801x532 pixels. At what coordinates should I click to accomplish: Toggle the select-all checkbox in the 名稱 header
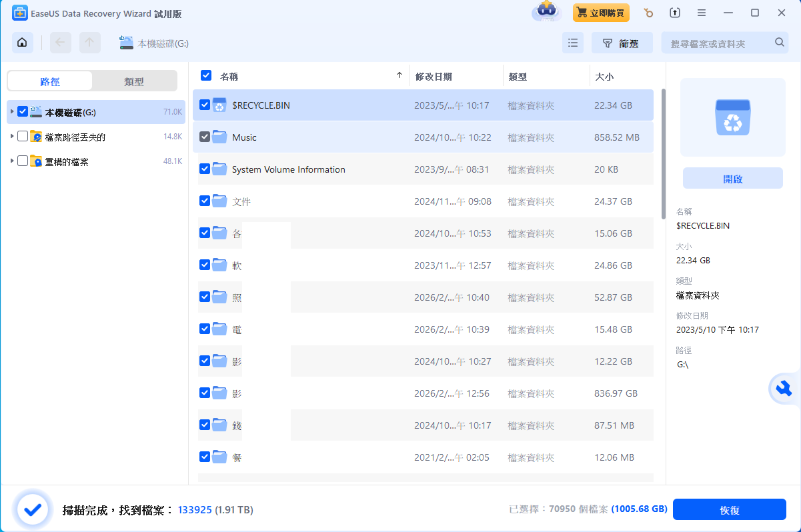click(206, 75)
